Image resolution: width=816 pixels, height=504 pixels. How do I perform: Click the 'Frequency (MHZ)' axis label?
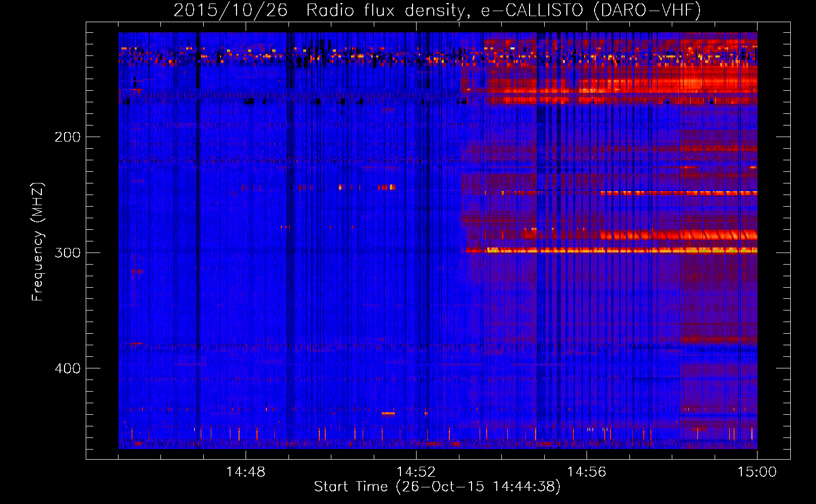(38, 242)
